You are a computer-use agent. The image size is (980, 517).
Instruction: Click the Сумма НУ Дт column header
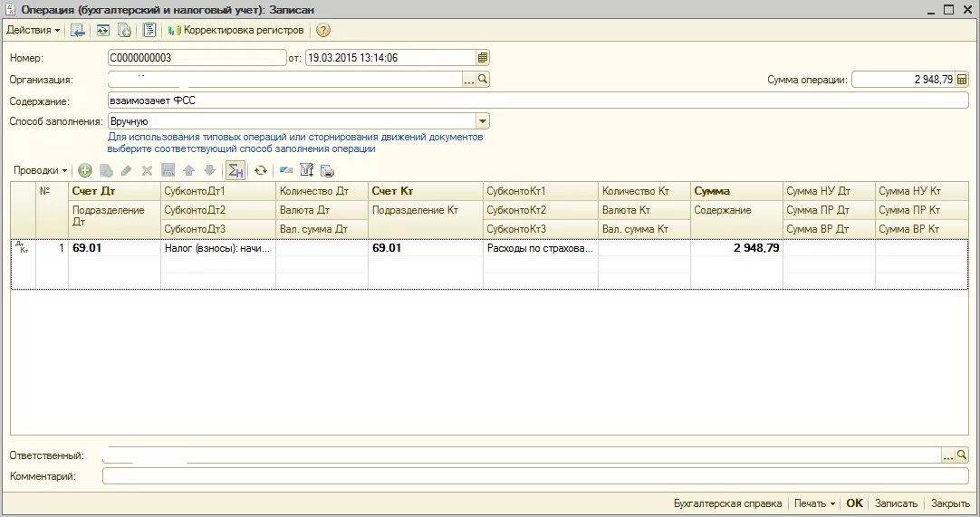click(829, 191)
